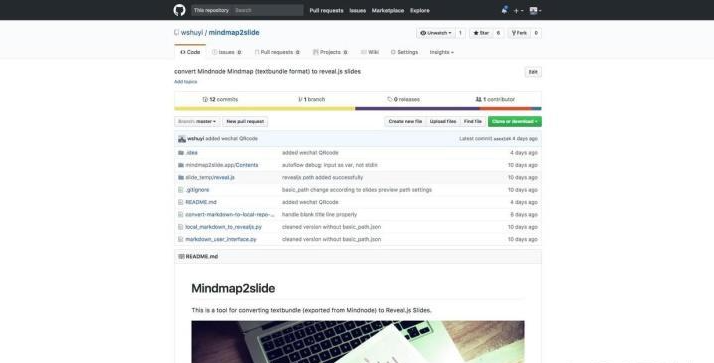
Task: Open commit 'revealjs path added successfully'
Action: click(322, 177)
